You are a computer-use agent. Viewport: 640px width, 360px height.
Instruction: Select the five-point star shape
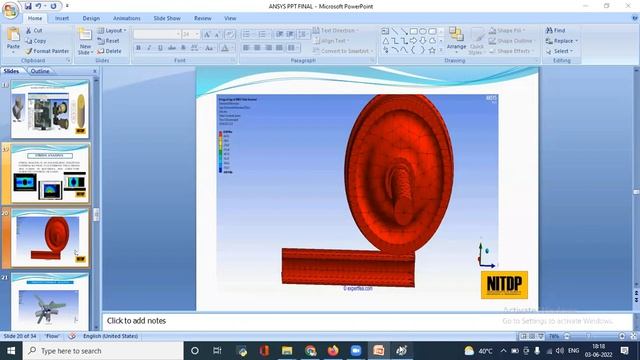[x=432, y=50]
